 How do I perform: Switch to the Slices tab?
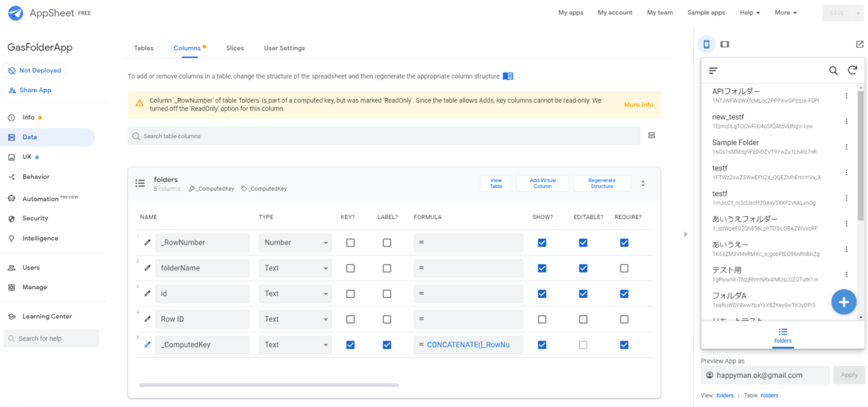point(235,48)
